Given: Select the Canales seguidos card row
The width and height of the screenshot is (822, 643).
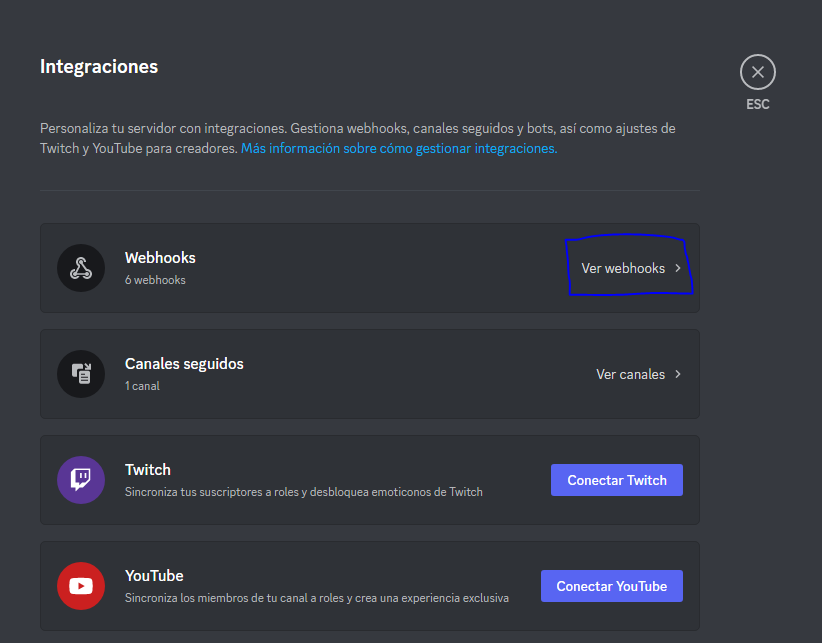Looking at the screenshot, I should (370, 374).
